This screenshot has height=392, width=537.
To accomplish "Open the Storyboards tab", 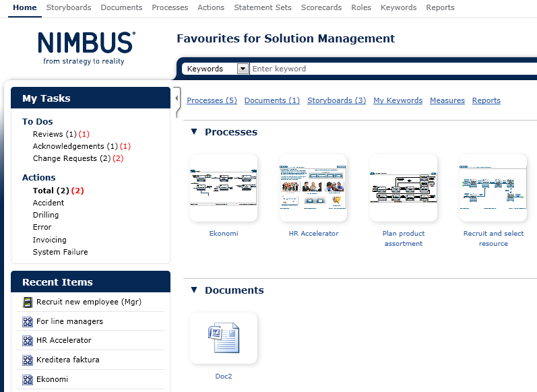I will (69, 7).
